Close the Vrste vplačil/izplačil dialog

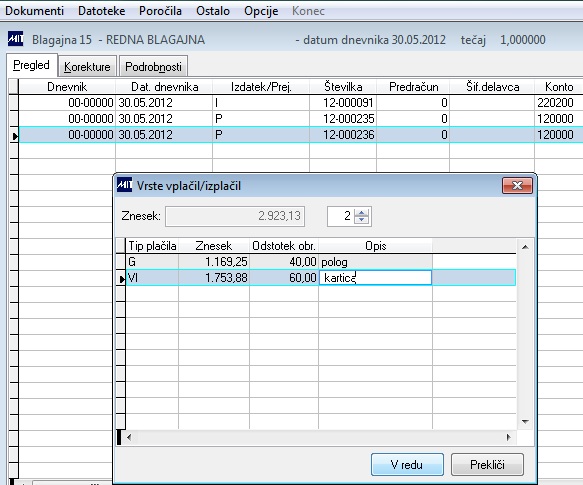(x=517, y=185)
